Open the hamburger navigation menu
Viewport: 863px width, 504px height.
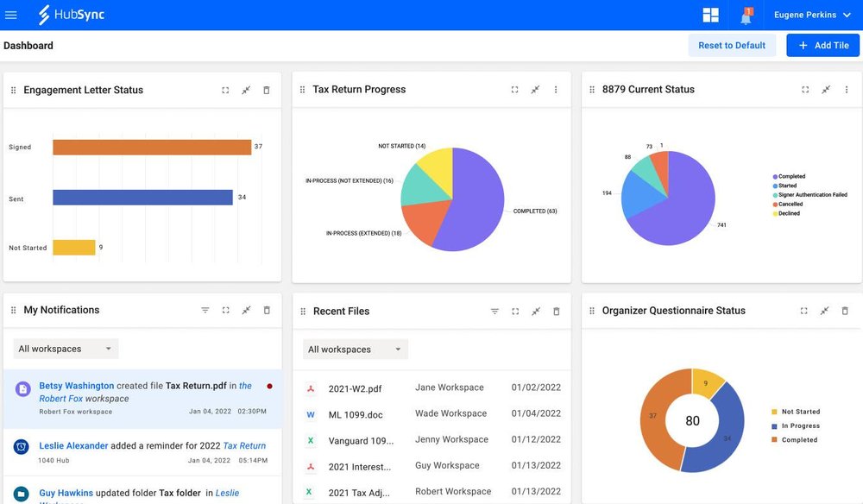point(11,15)
